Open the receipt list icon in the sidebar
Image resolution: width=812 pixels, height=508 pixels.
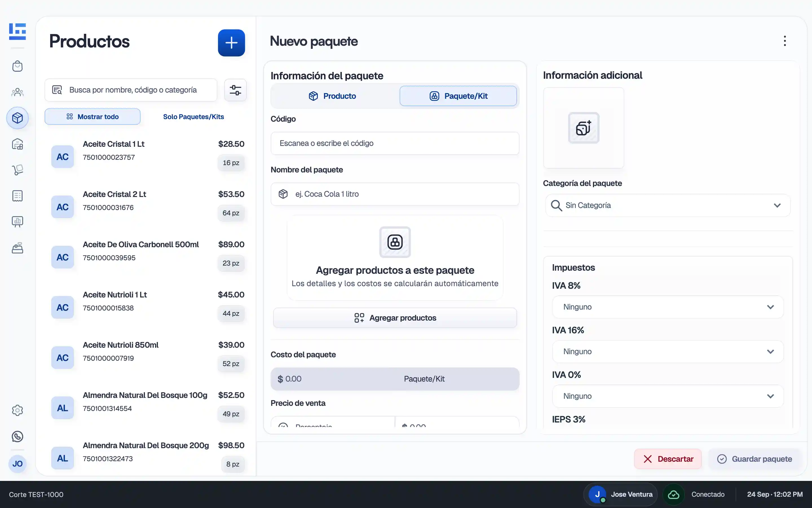pos(17,196)
